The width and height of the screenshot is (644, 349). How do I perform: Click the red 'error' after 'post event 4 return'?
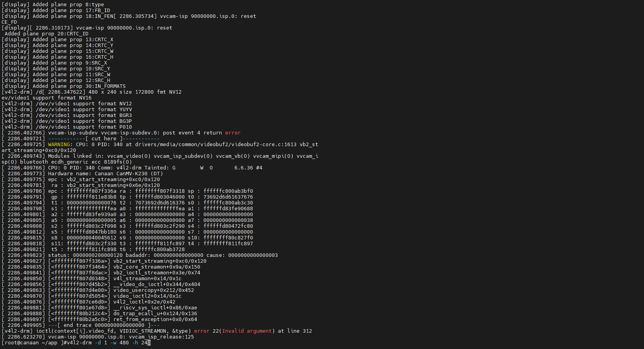(x=233, y=133)
